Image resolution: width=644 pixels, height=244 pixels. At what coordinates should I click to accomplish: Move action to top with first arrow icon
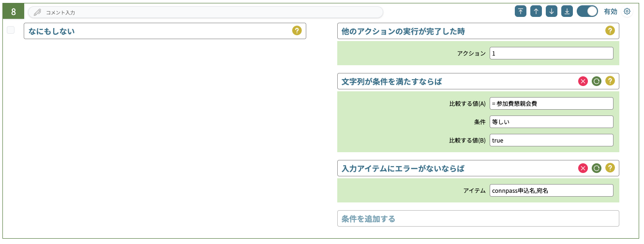click(x=521, y=11)
